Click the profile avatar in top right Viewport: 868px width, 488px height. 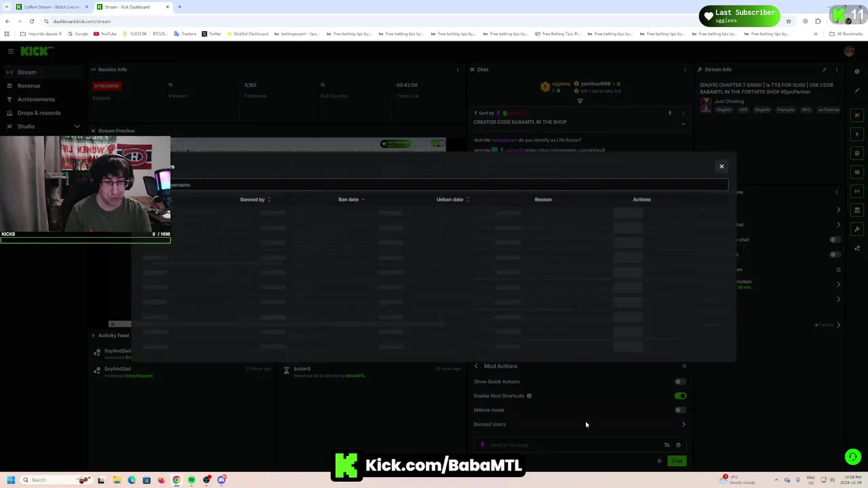click(848, 51)
